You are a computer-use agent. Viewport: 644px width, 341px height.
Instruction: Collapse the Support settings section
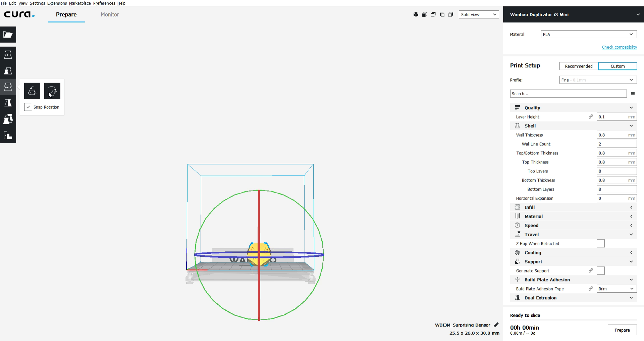[x=574, y=262]
